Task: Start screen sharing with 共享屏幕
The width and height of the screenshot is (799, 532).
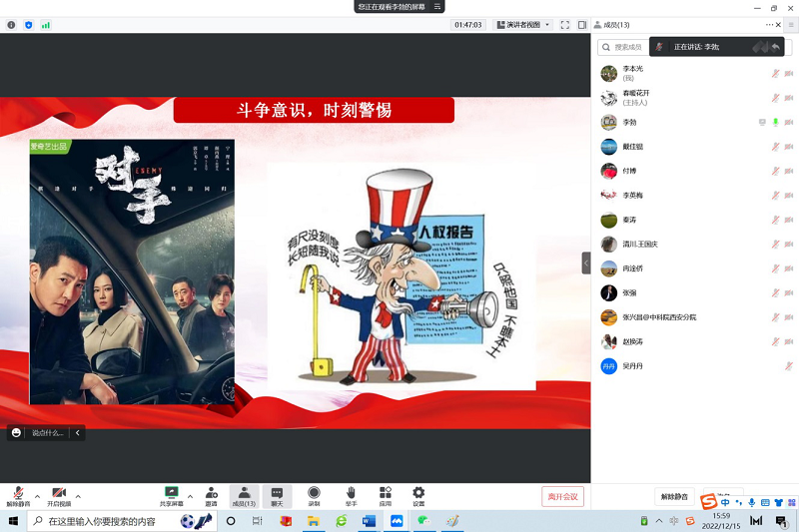Action: point(171,496)
